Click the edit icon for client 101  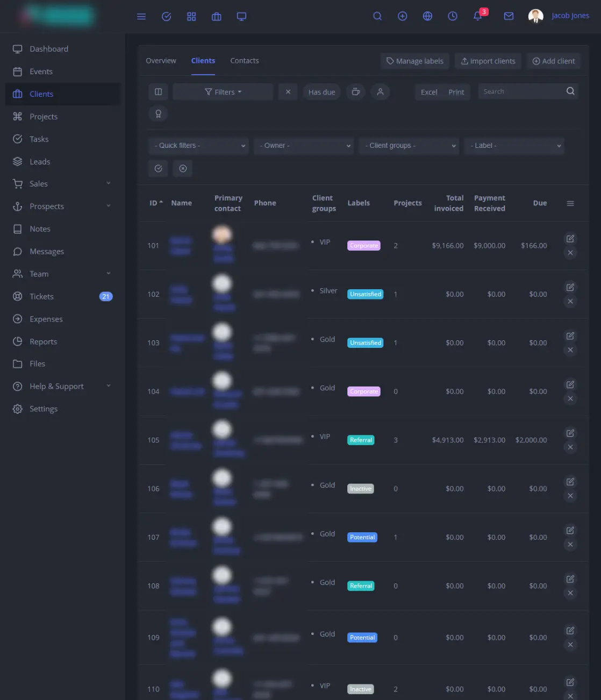(570, 238)
